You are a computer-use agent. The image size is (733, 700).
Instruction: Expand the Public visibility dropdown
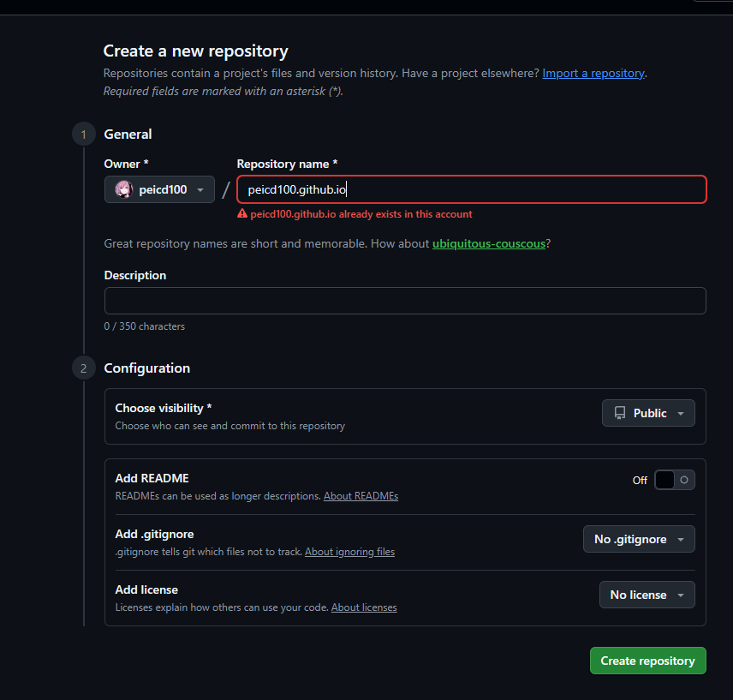point(648,413)
